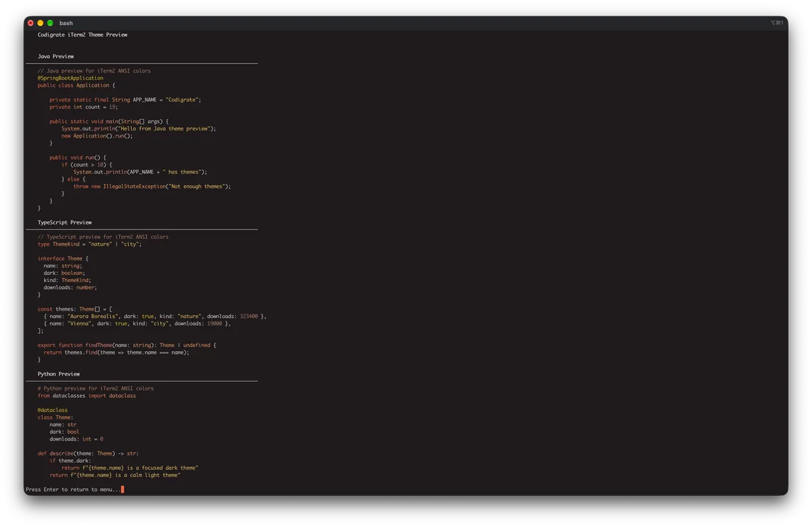This screenshot has width=812, height=527.
Task: Click the "TypeScript Preview" section heading
Action: pos(64,223)
